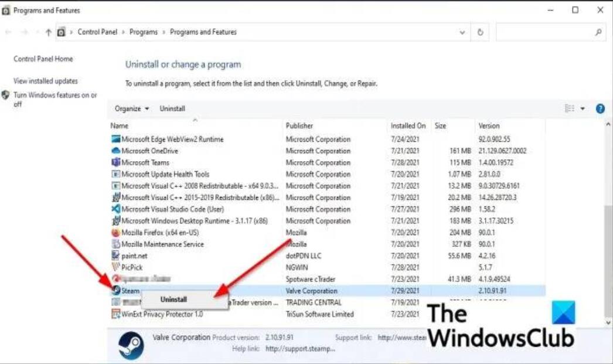
Task: Click the WinExt Privacy Protector icon
Action: (115, 314)
